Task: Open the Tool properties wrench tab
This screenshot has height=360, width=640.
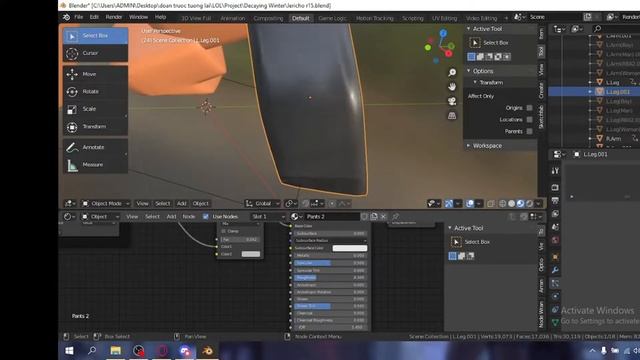Action: (x=555, y=270)
